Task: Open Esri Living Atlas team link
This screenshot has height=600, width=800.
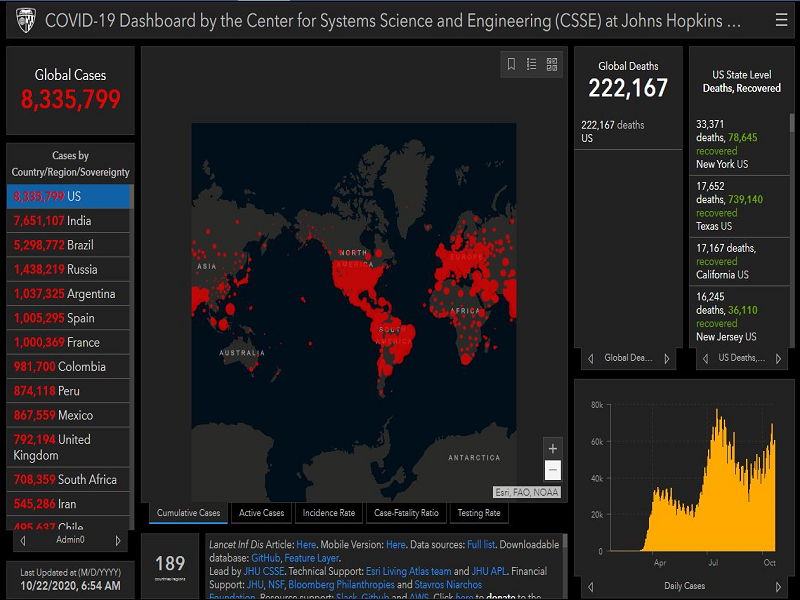Action: [408, 571]
